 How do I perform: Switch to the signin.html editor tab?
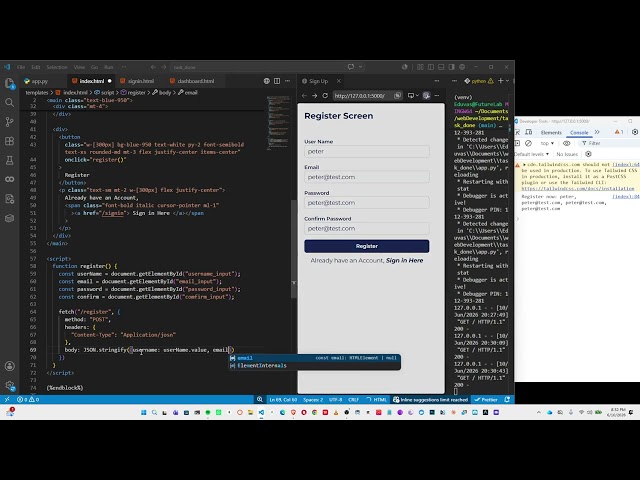pyautogui.click(x=141, y=81)
